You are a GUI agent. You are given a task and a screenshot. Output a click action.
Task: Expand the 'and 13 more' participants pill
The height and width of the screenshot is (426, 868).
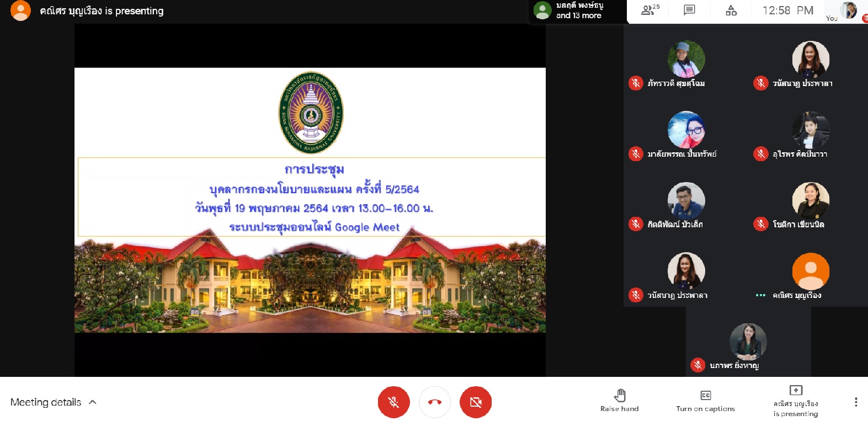[578, 11]
